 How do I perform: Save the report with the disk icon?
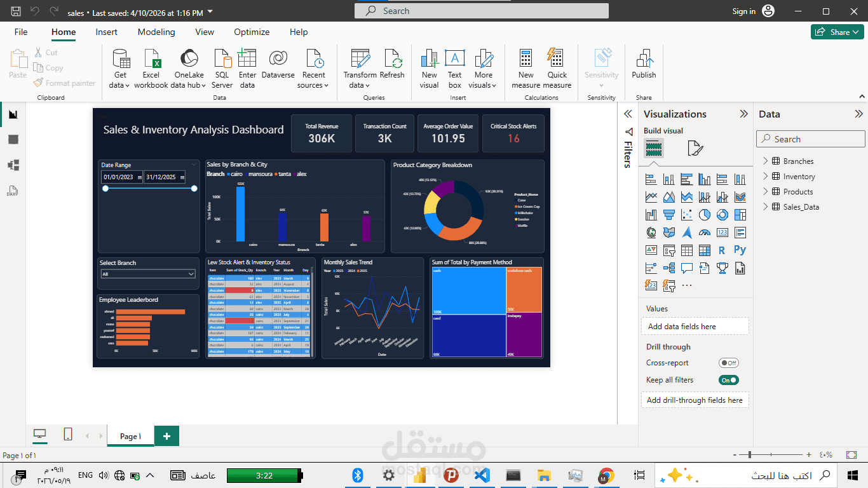click(16, 11)
